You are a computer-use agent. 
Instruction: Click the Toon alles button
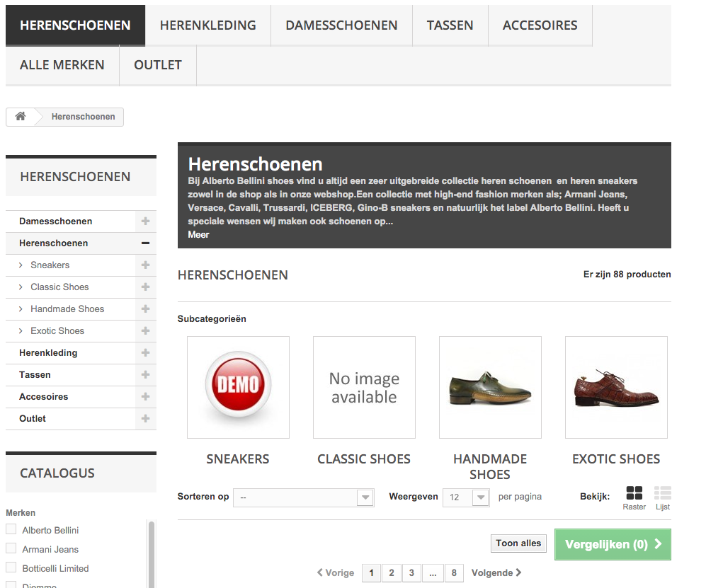coord(518,543)
